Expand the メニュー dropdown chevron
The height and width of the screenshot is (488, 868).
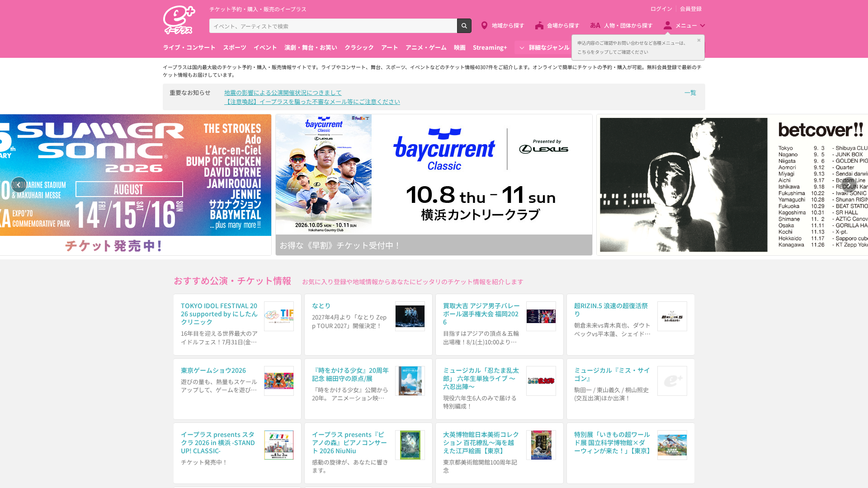(703, 26)
